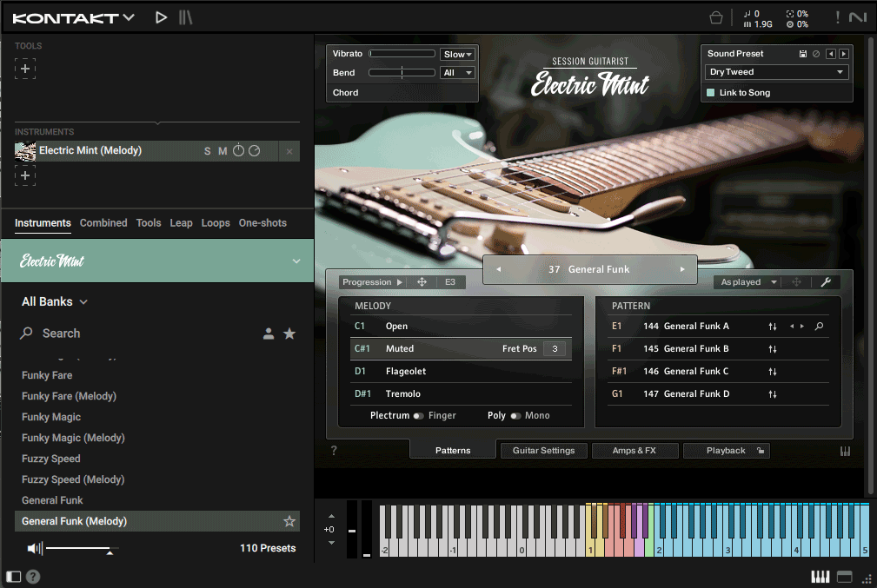Open the Dry Tweed sound preset dropdown
The width and height of the screenshot is (877, 588).
click(x=776, y=72)
